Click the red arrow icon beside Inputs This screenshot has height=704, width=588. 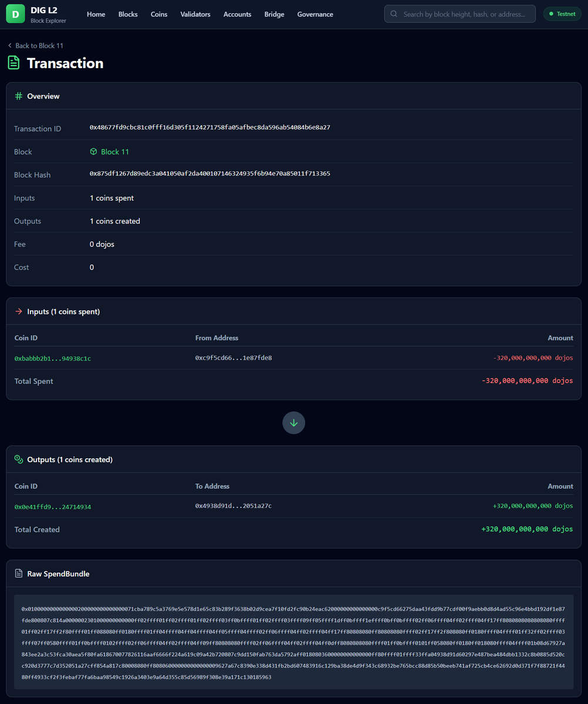19,312
